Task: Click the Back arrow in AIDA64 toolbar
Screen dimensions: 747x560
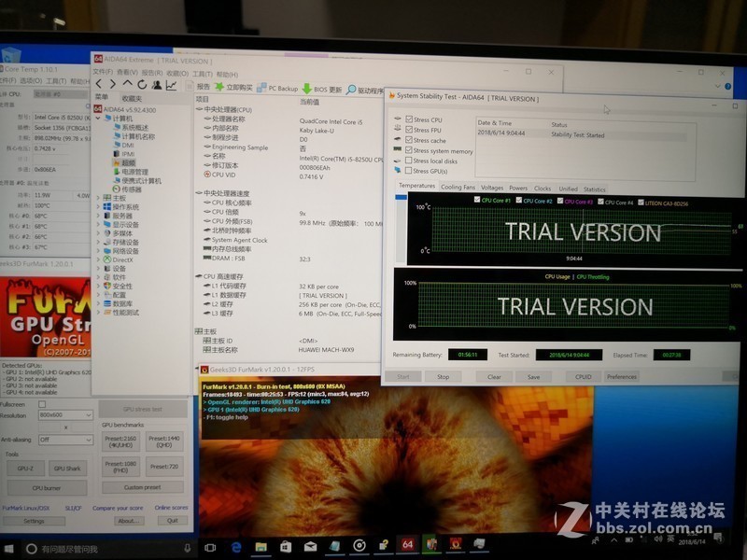Action: click(99, 84)
